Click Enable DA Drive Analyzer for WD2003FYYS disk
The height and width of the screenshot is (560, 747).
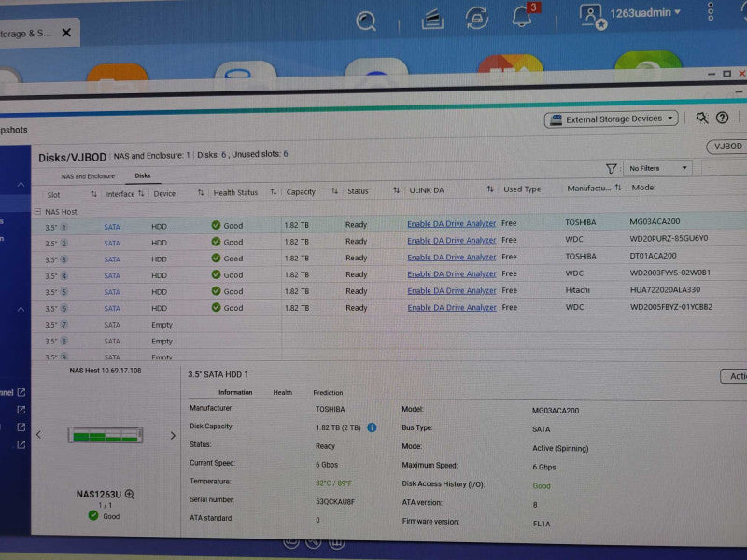point(451,273)
